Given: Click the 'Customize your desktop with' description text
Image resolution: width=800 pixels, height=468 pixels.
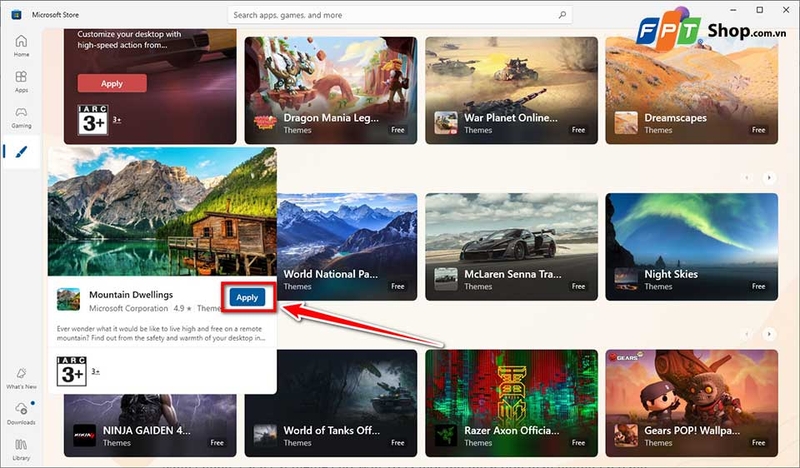Looking at the screenshot, I should click(129, 39).
